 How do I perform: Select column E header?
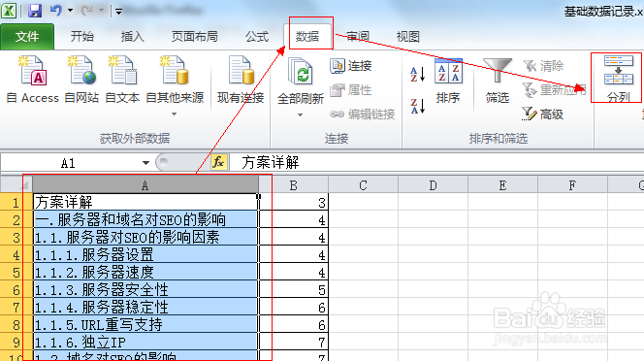(x=502, y=185)
